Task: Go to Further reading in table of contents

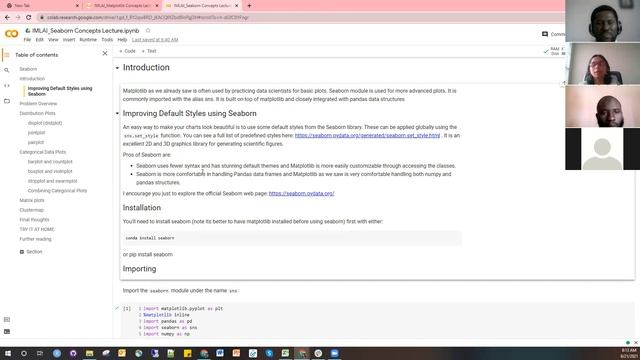Action: coord(36,239)
